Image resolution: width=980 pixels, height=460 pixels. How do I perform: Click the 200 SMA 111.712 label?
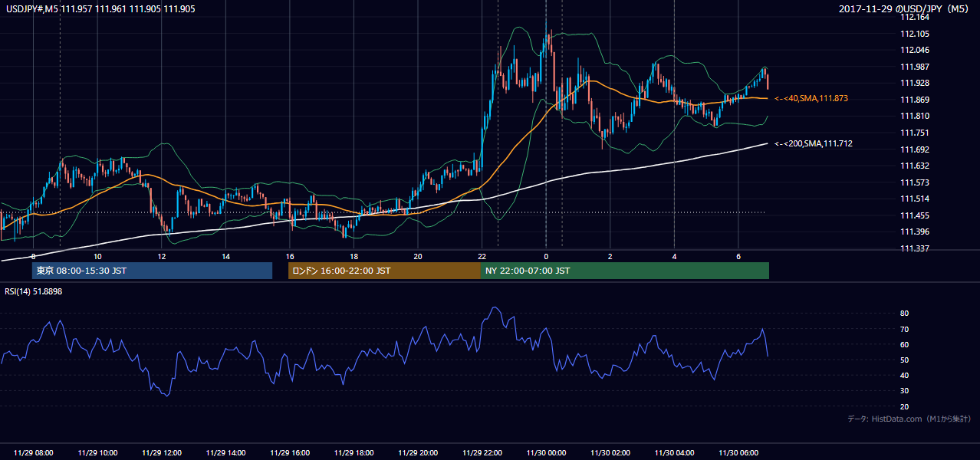(814, 143)
